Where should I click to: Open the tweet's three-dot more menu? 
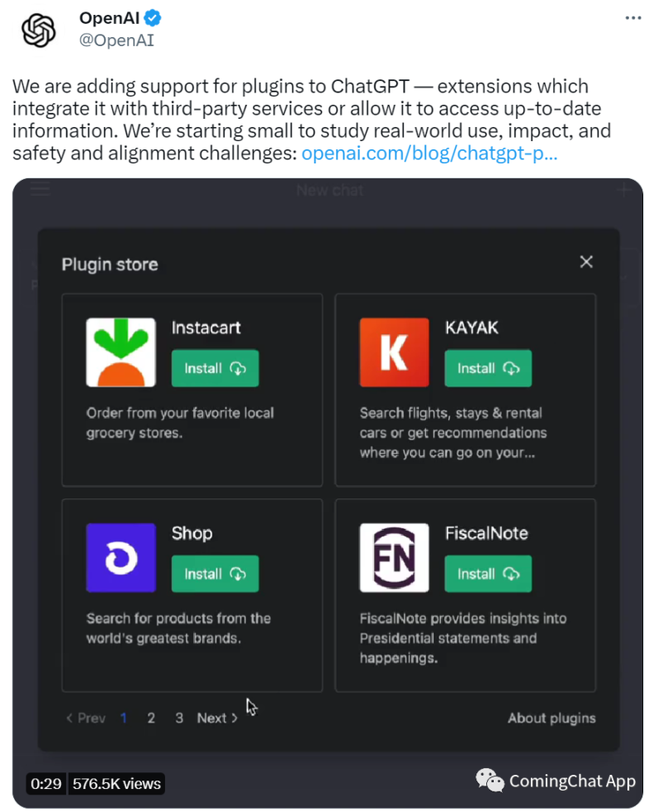[x=633, y=18]
